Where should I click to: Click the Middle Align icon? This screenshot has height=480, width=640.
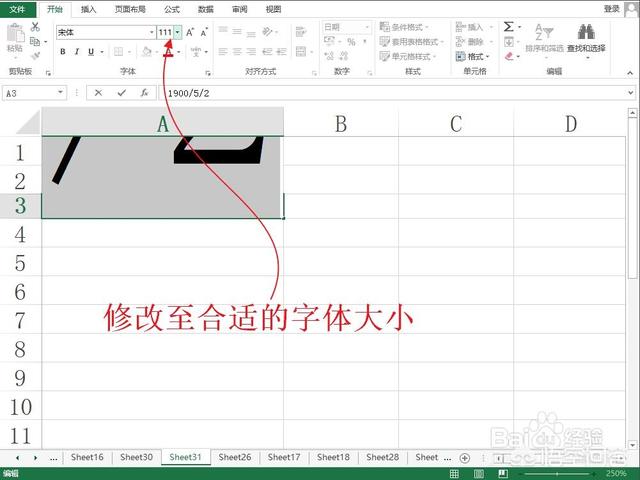click(237, 31)
